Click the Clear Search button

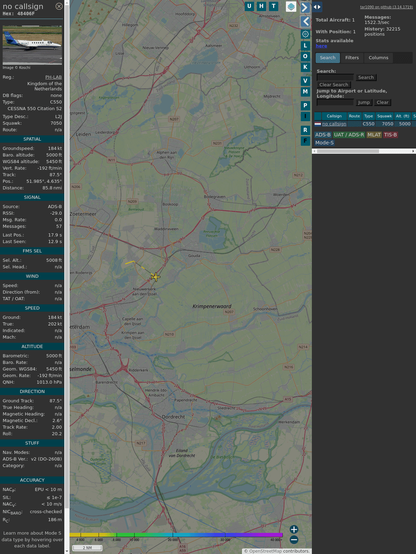click(x=334, y=85)
